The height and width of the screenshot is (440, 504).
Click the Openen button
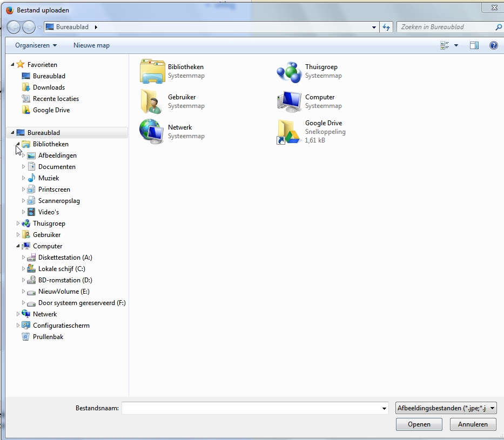(419, 424)
